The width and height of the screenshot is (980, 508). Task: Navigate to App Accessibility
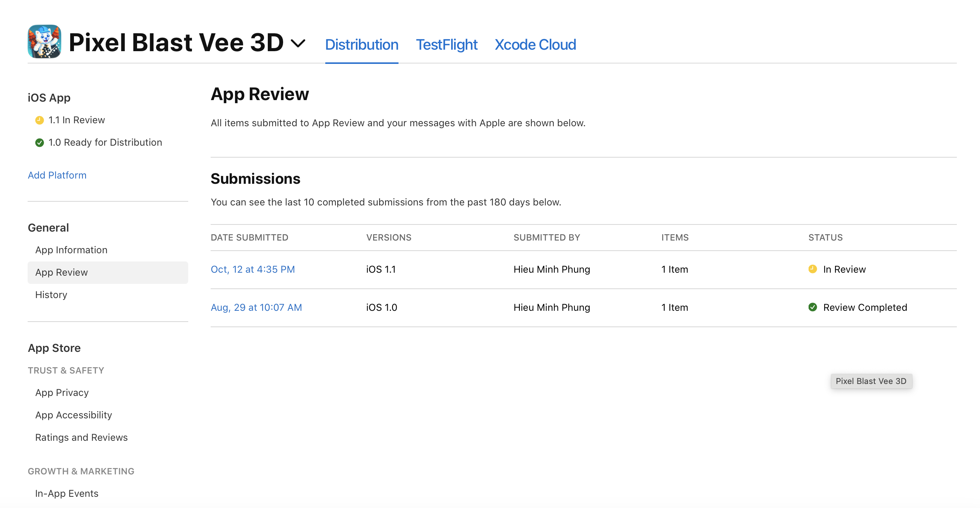click(x=74, y=415)
